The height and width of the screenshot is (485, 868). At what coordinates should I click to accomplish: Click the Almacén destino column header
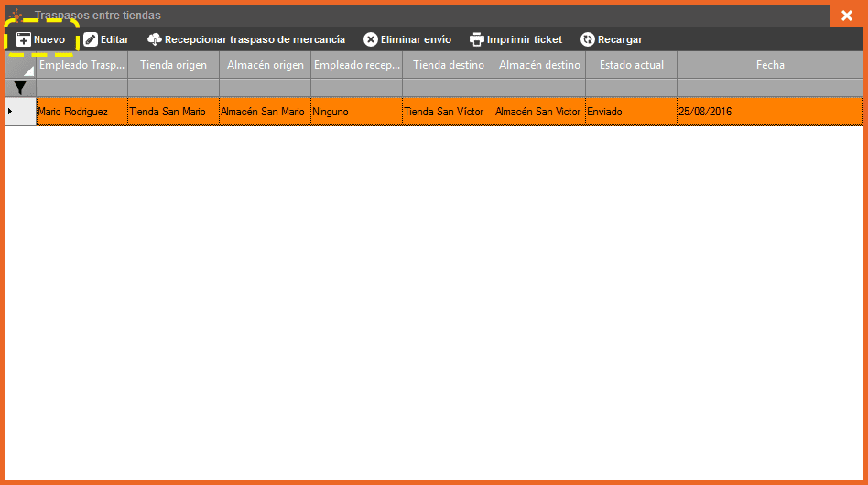click(539, 65)
